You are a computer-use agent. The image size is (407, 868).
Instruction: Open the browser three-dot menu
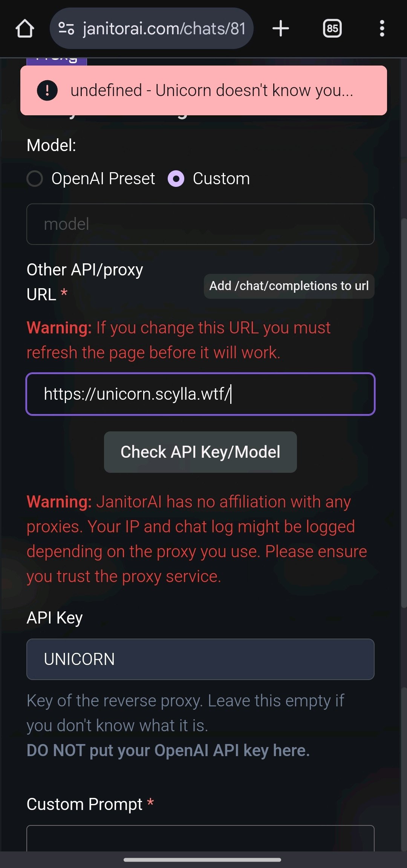(x=382, y=29)
